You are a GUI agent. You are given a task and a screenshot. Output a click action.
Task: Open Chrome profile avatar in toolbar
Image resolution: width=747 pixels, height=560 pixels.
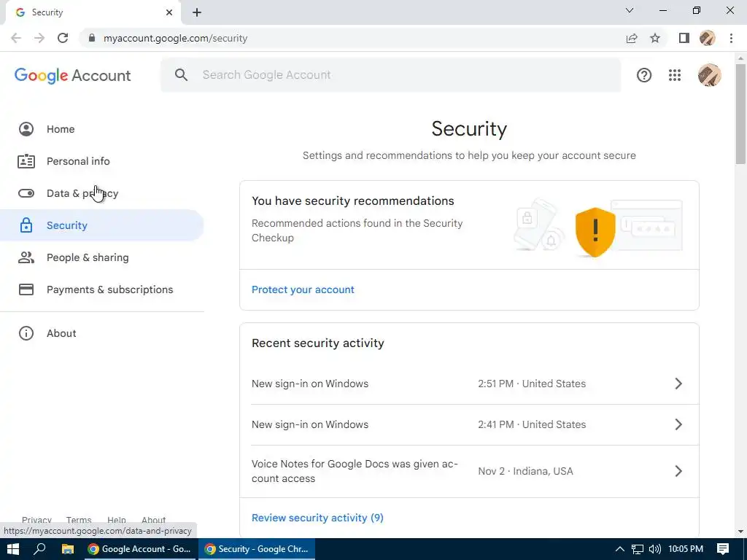click(708, 38)
